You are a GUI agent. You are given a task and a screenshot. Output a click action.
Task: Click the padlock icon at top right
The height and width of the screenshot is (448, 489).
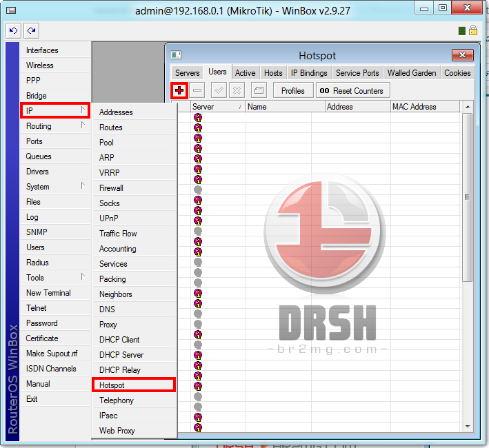coord(473,30)
